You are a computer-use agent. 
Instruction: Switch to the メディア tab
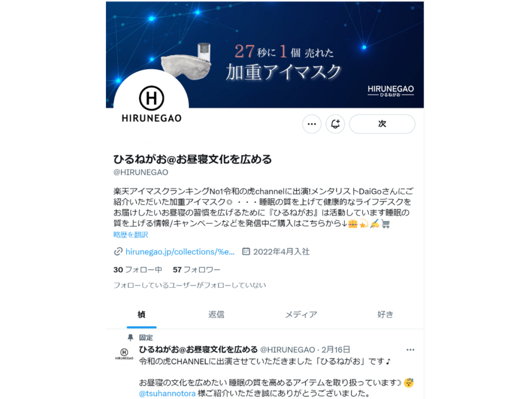[x=301, y=314]
